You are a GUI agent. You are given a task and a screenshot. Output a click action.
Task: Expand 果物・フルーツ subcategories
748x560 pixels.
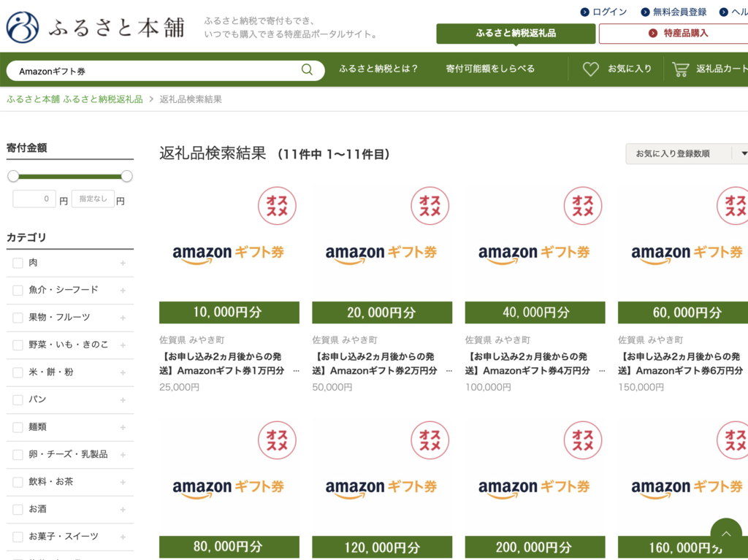click(x=123, y=318)
